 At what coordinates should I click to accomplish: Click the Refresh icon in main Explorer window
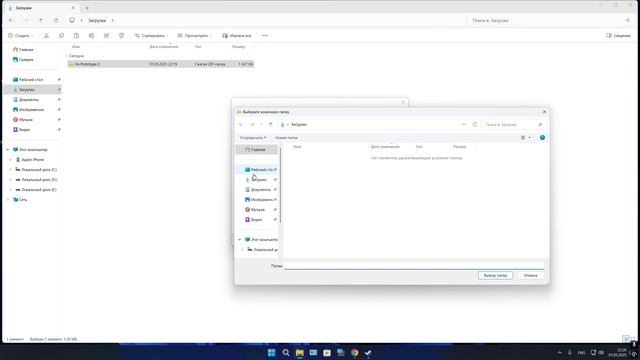pos(56,20)
